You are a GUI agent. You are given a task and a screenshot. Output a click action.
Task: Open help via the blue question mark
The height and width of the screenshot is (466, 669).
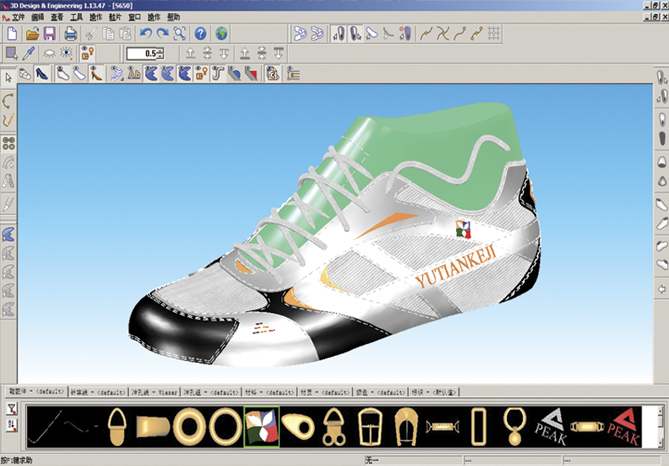[x=201, y=33]
